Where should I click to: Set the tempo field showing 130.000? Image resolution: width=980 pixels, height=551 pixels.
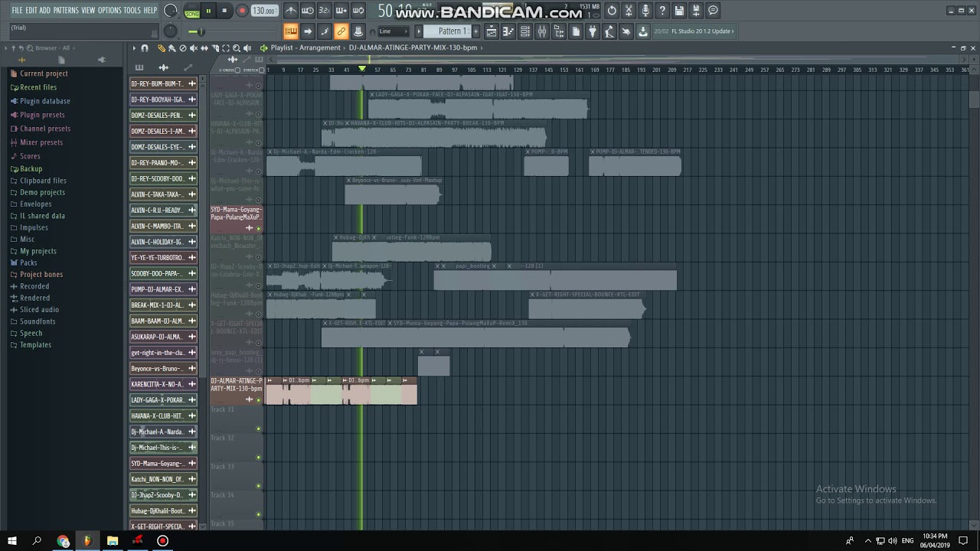click(x=264, y=11)
